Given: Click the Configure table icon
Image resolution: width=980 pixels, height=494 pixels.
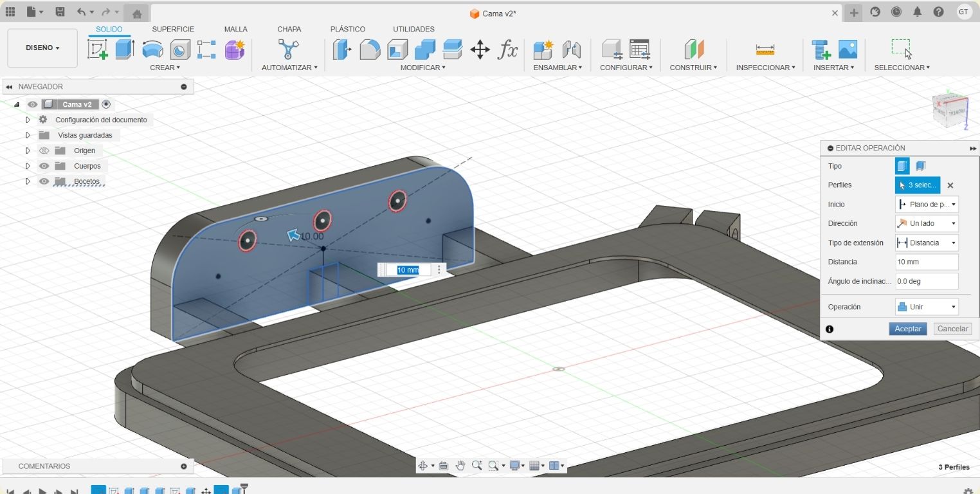Looking at the screenshot, I should click(x=640, y=50).
